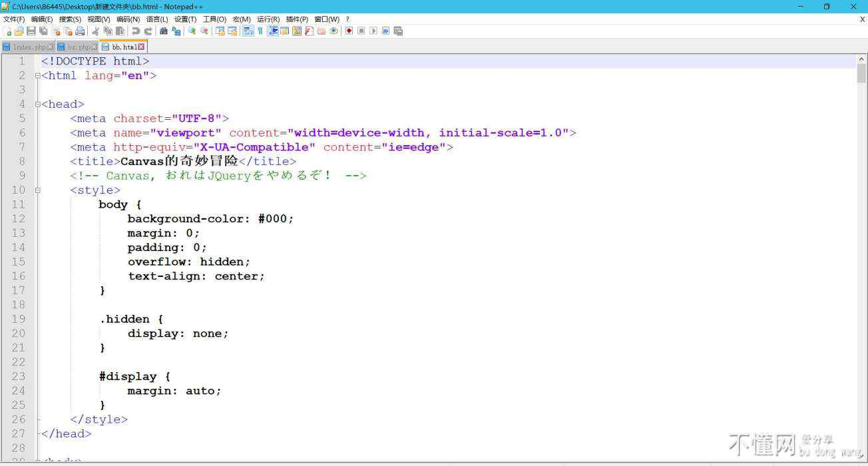Close the bb.html tab
This screenshot has height=466, width=868.
pos(141,47)
